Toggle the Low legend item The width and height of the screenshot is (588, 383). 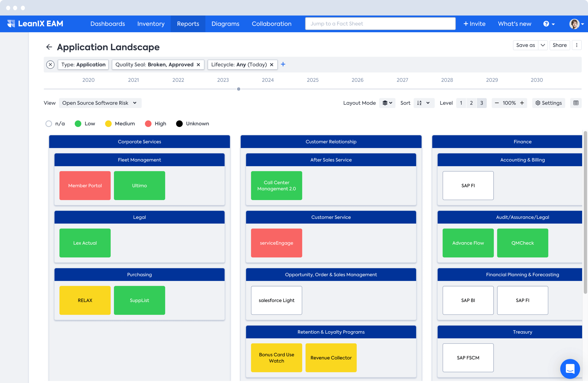pyautogui.click(x=85, y=124)
